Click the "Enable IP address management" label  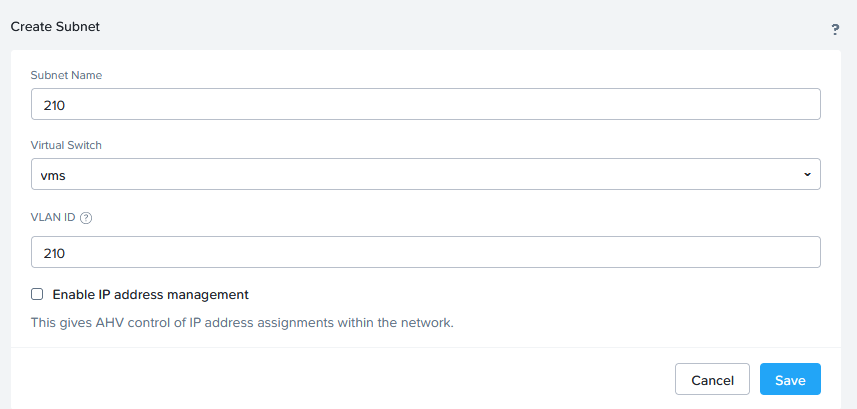(x=150, y=294)
